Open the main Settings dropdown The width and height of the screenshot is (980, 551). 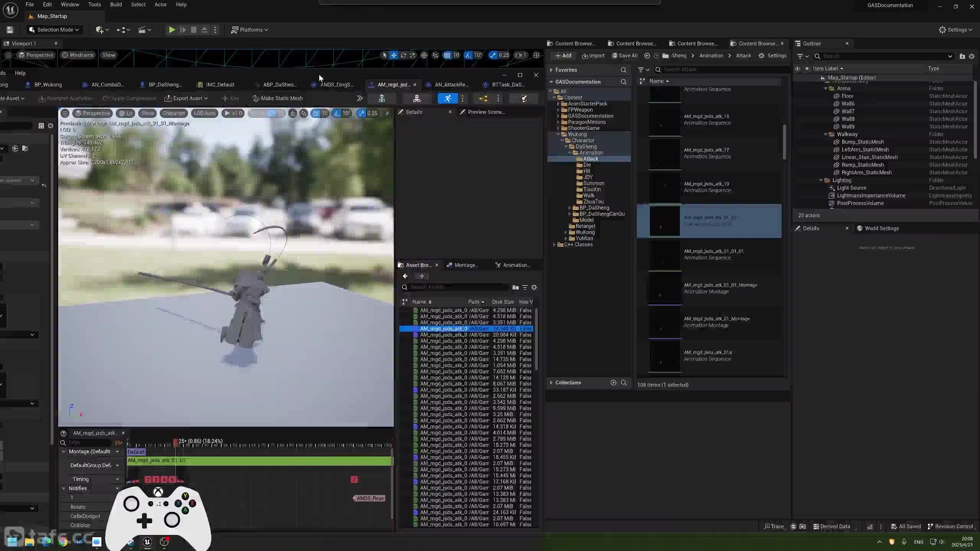955,30
